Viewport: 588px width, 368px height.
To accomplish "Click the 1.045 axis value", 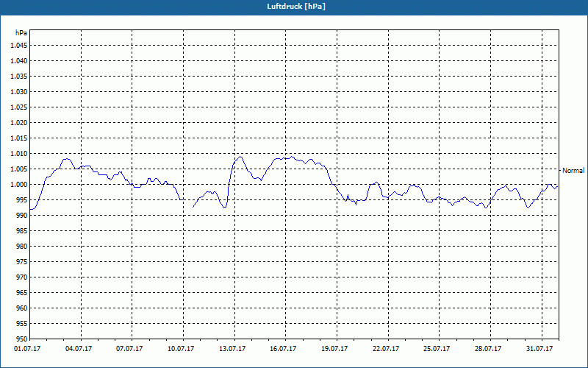I will tap(20, 46).
